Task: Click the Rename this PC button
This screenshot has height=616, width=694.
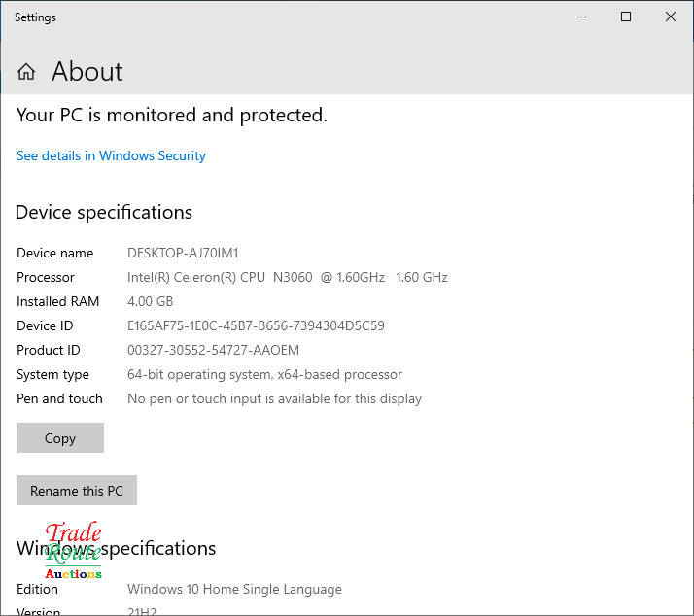Action: click(77, 491)
